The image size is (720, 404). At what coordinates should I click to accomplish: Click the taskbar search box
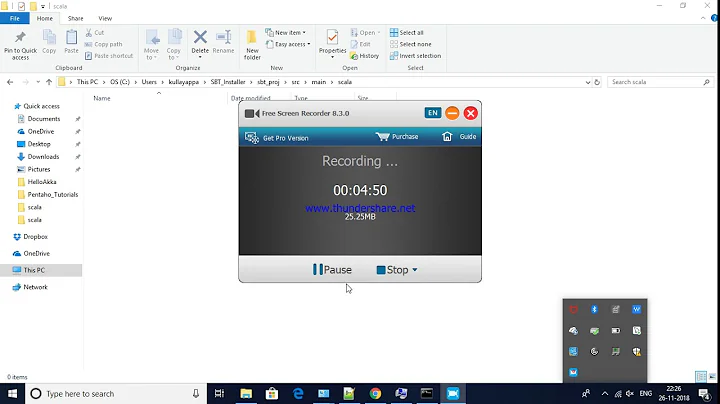116,394
